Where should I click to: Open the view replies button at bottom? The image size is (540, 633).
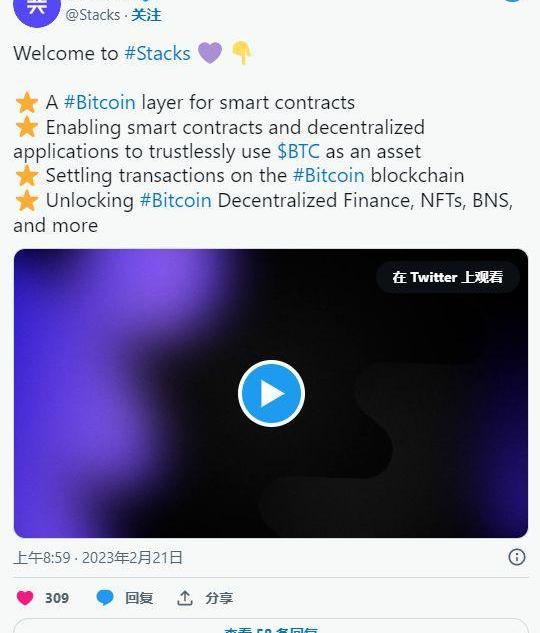tap(271, 627)
